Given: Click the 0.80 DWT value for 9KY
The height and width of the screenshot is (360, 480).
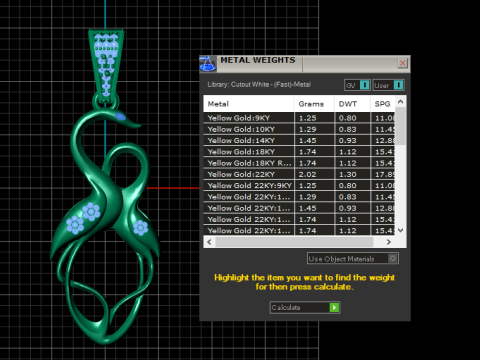Looking at the screenshot, I should pyautogui.click(x=348, y=118).
